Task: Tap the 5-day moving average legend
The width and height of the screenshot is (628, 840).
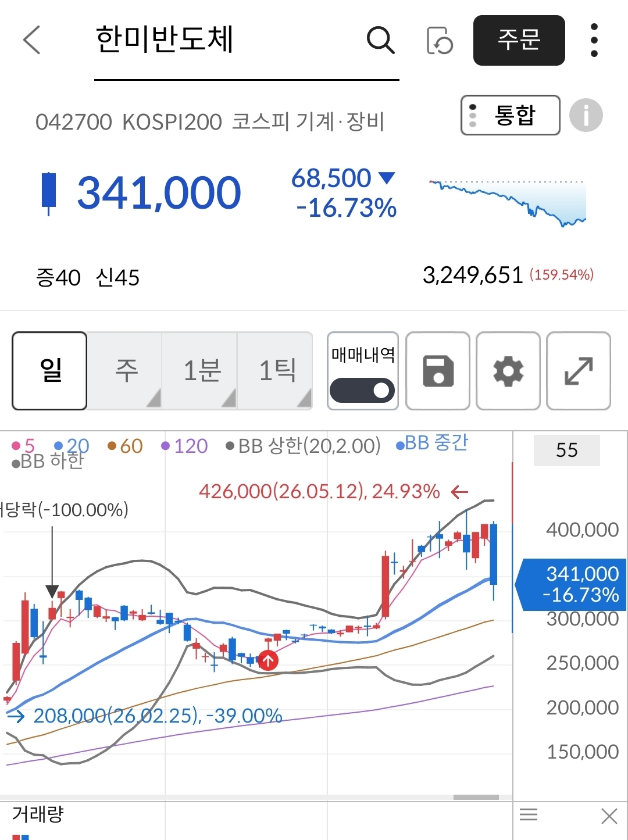Action: click(23, 446)
